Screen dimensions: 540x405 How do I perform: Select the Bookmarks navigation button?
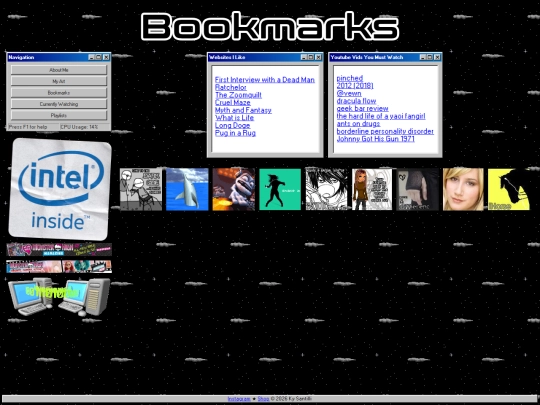pyautogui.click(x=59, y=93)
